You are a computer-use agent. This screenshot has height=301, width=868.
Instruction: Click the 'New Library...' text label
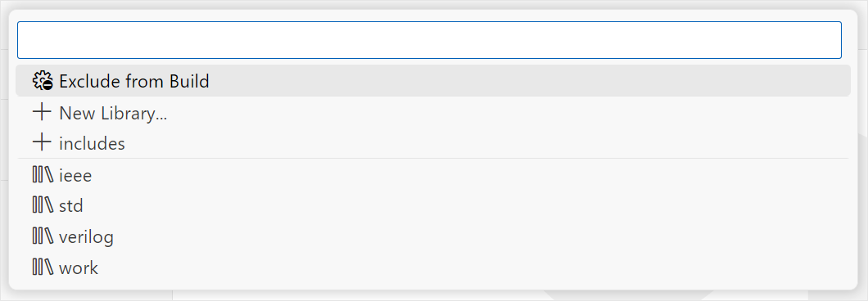coord(113,114)
